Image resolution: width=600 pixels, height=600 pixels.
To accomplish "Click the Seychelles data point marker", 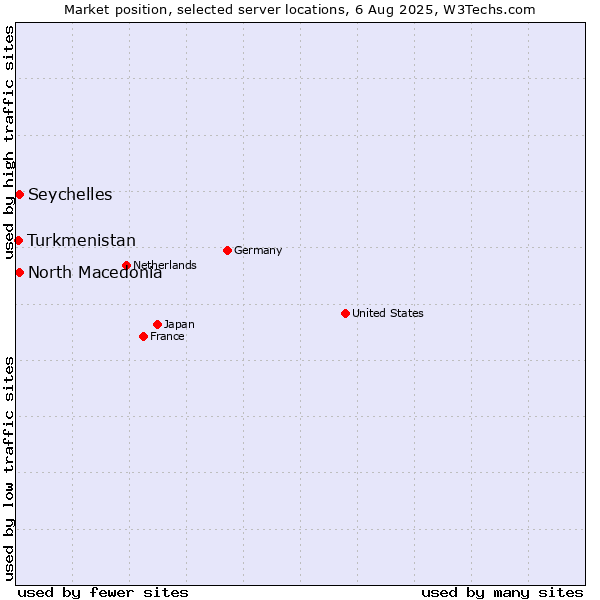I will (x=20, y=195).
